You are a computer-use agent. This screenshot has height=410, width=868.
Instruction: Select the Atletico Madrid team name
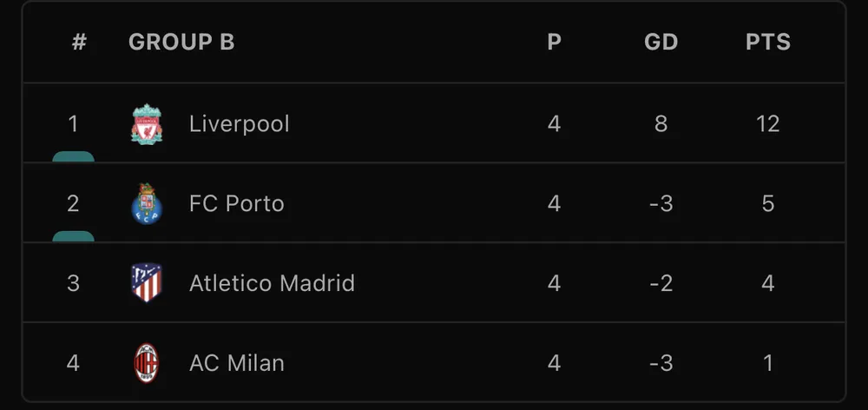[x=272, y=283]
